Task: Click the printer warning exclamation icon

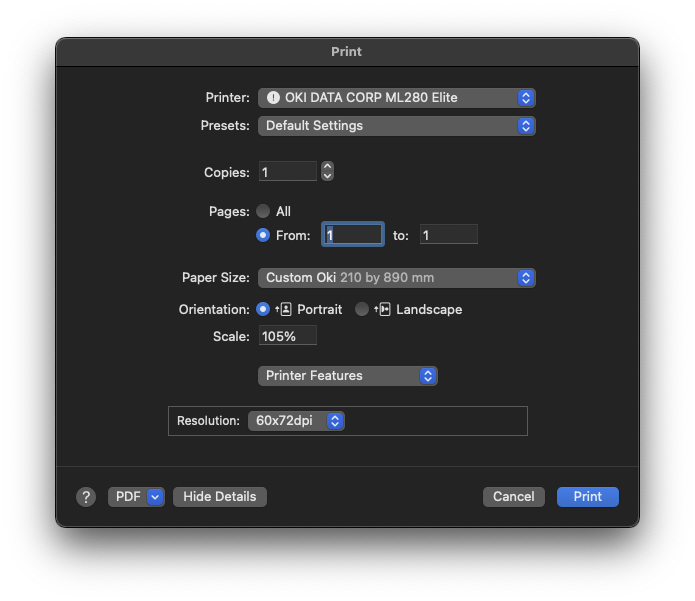Action: tap(273, 98)
